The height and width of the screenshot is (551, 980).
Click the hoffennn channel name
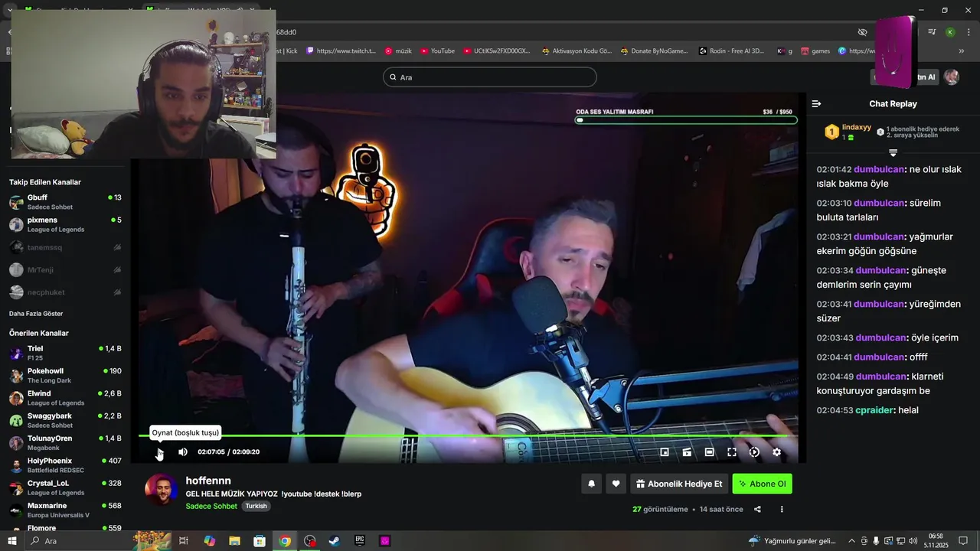[208, 481]
